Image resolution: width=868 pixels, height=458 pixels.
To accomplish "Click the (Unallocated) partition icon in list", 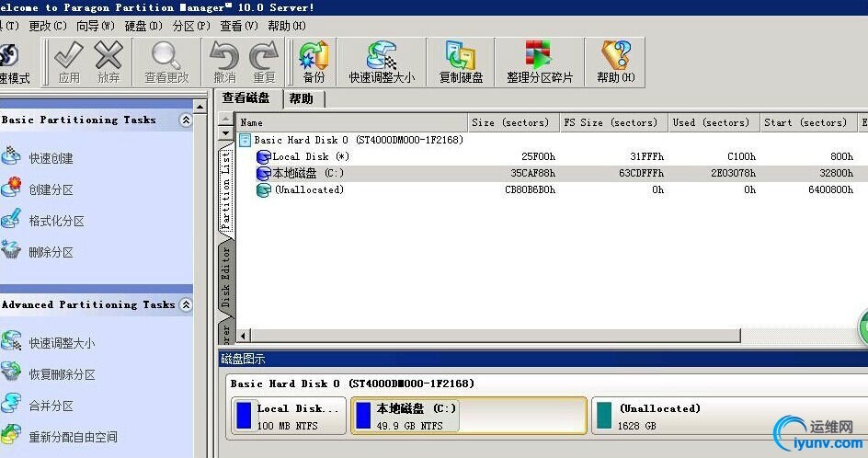I will click(264, 190).
